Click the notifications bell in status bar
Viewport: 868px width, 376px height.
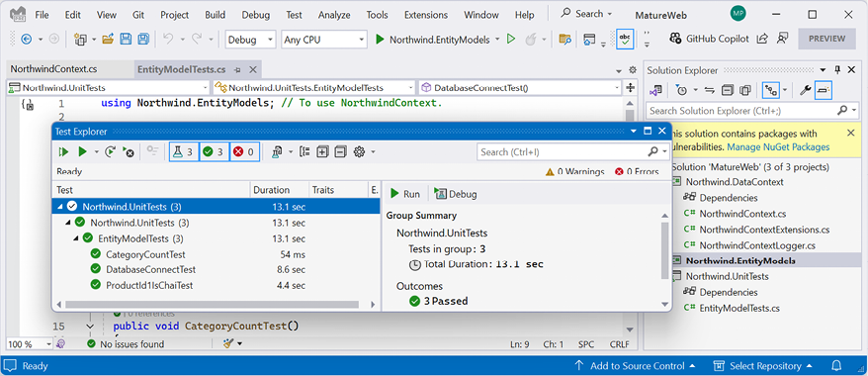pos(837,366)
